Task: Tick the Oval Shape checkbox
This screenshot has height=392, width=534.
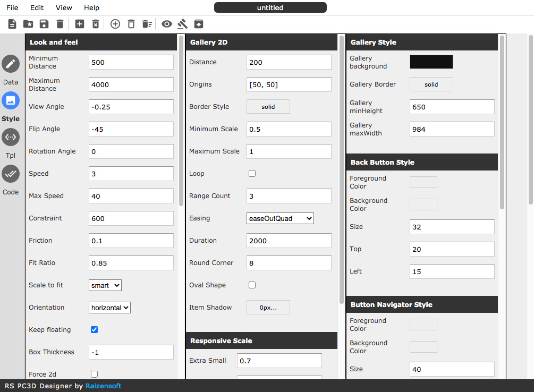Action: coord(252,285)
